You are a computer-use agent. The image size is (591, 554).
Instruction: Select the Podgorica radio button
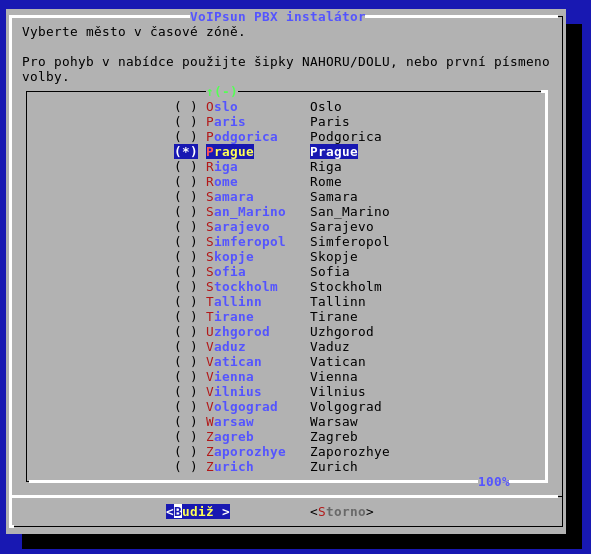(186, 137)
